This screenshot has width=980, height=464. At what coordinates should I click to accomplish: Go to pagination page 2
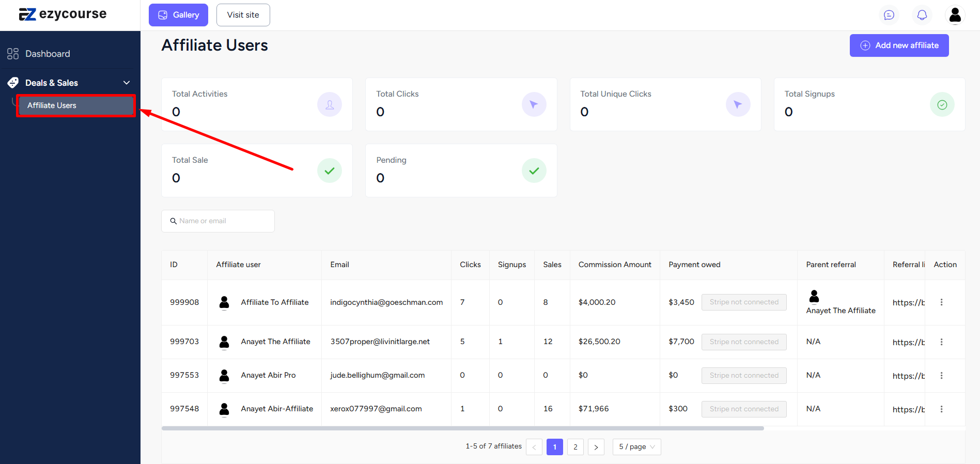click(575, 447)
